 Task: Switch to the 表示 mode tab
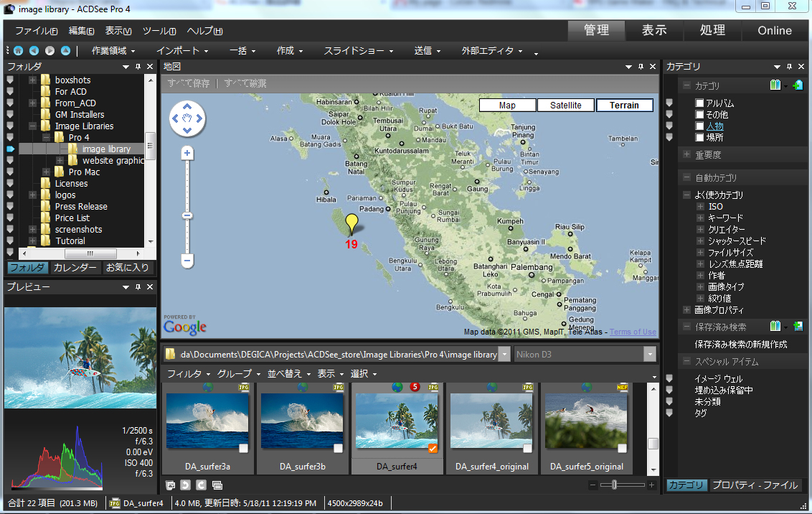655,30
